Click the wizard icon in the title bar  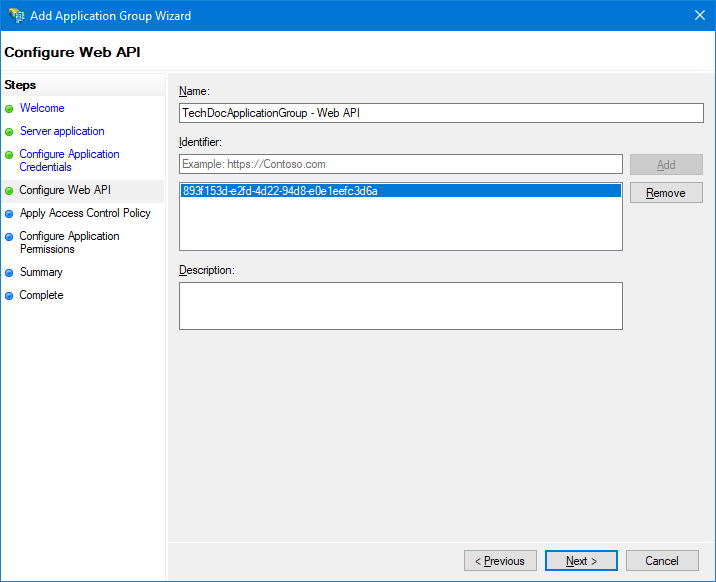16,16
